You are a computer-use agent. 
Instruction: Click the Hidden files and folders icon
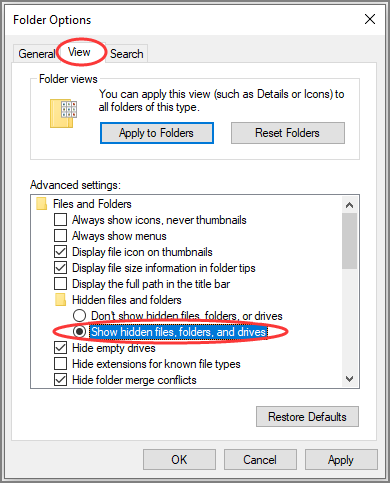60,300
